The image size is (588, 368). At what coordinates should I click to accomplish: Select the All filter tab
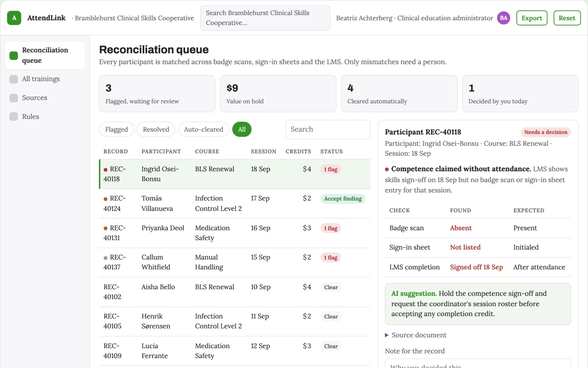pos(242,129)
